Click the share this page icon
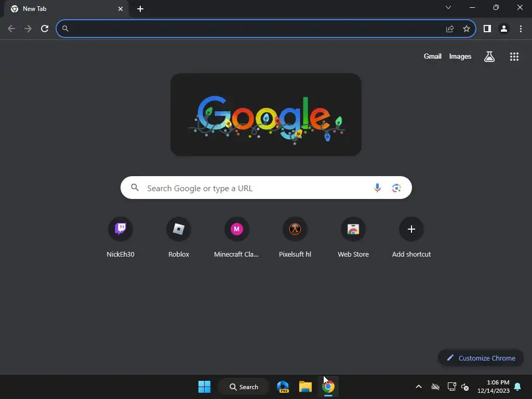 tap(450, 29)
